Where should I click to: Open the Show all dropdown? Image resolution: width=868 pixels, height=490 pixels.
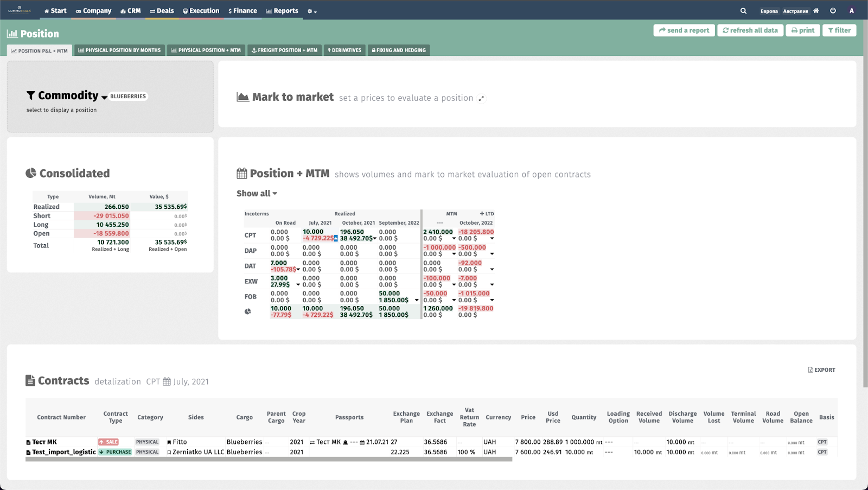pyautogui.click(x=257, y=194)
